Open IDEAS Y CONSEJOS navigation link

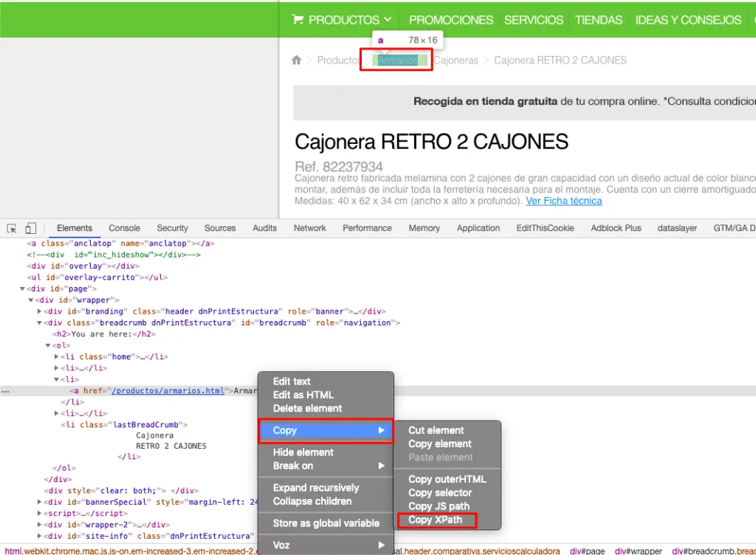pyautogui.click(x=688, y=20)
